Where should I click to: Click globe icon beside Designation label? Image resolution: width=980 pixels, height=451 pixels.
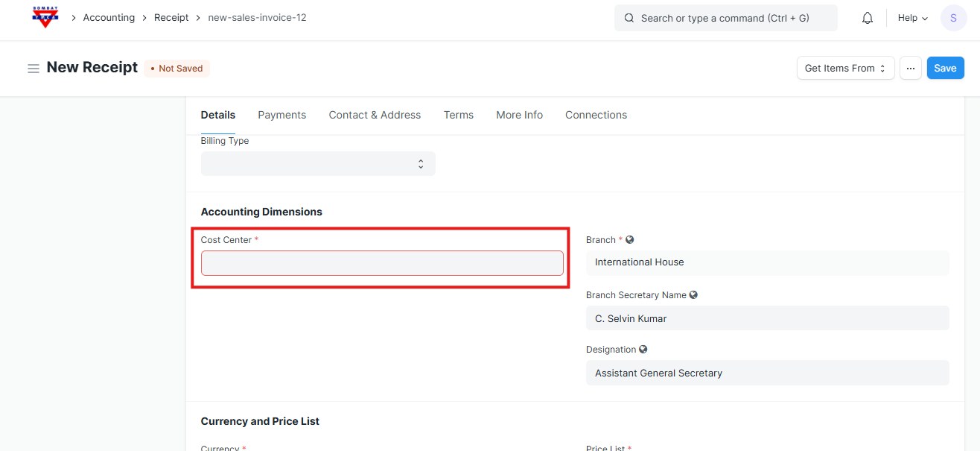coord(643,350)
